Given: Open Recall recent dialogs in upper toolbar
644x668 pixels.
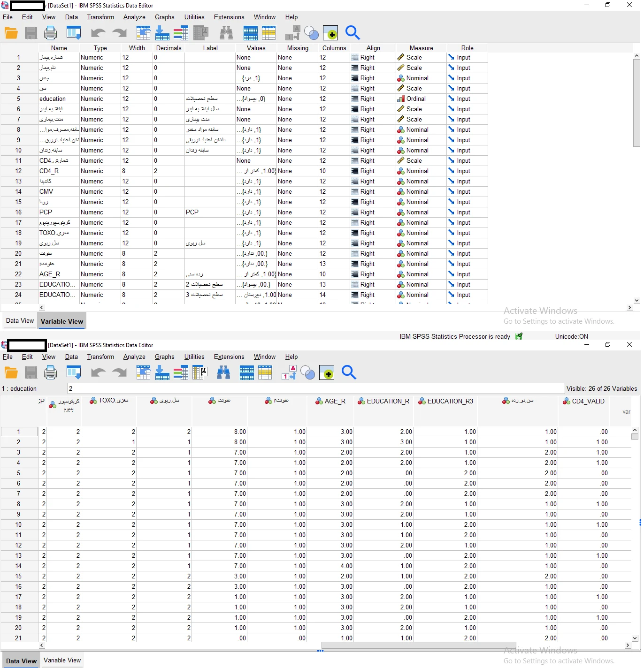Looking at the screenshot, I should pos(74,33).
